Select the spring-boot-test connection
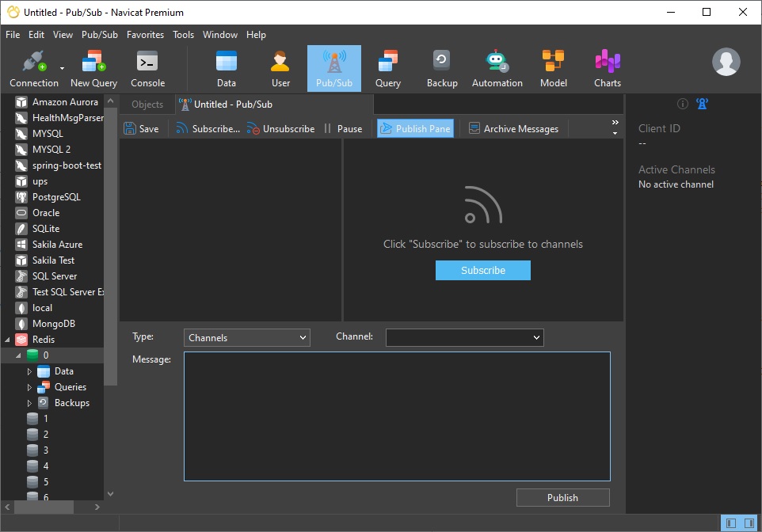Image resolution: width=762 pixels, height=532 pixels. [59, 165]
